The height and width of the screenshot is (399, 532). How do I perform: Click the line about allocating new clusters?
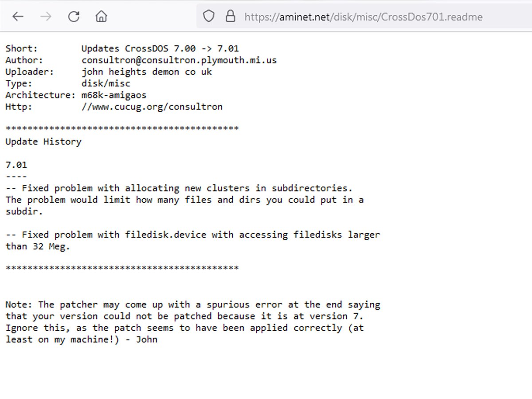[x=179, y=188]
